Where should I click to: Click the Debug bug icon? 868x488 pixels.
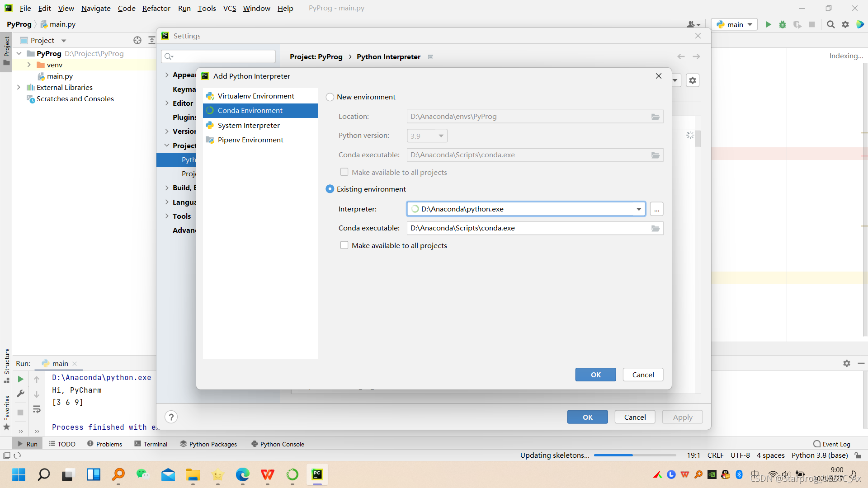coord(783,24)
